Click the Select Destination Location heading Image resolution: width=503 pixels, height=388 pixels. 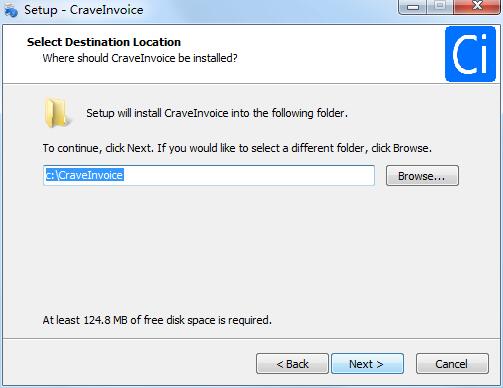tap(104, 42)
